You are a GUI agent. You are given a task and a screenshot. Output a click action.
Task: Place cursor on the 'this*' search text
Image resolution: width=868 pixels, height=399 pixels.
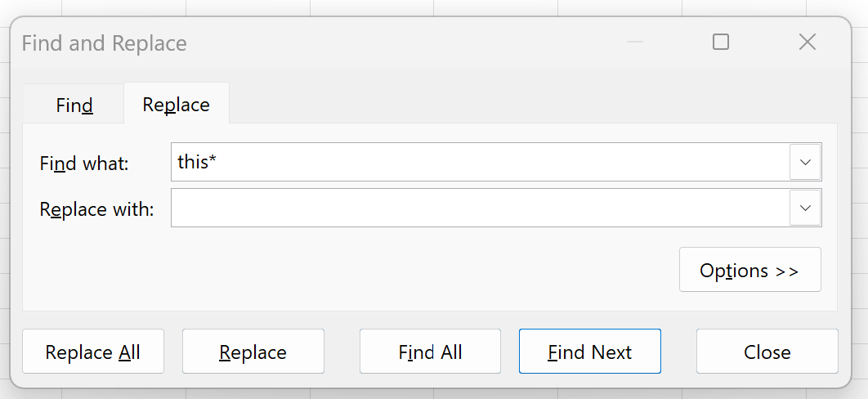pyautogui.click(x=196, y=162)
